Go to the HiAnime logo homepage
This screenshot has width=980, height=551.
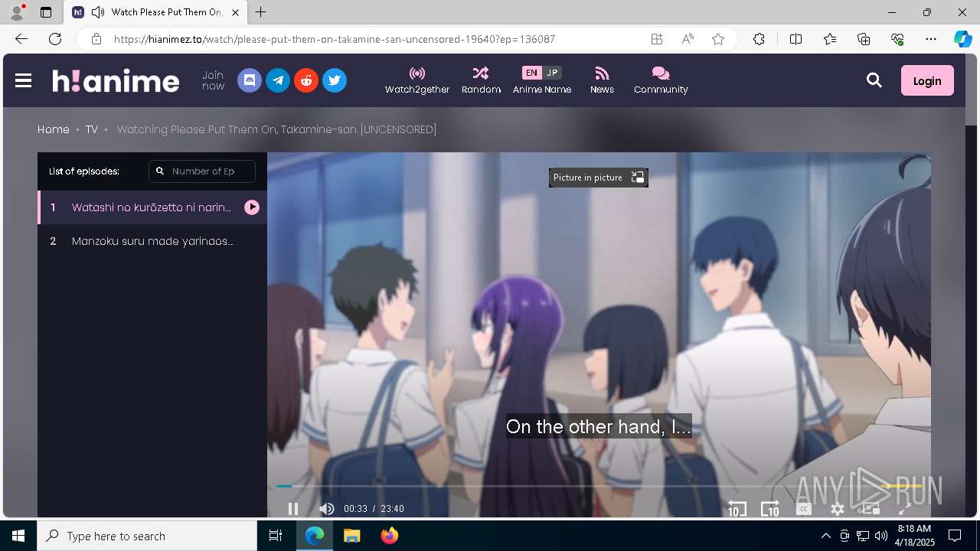coord(116,80)
